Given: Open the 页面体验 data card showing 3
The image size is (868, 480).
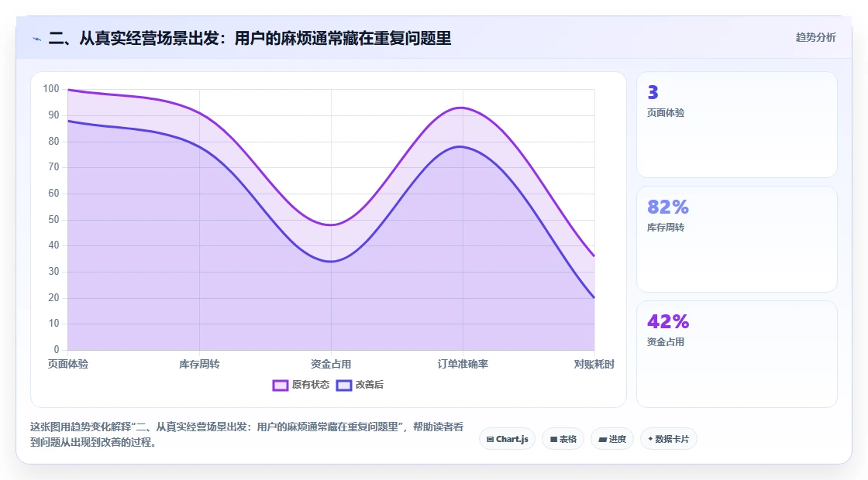Looking at the screenshot, I should click(737, 125).
